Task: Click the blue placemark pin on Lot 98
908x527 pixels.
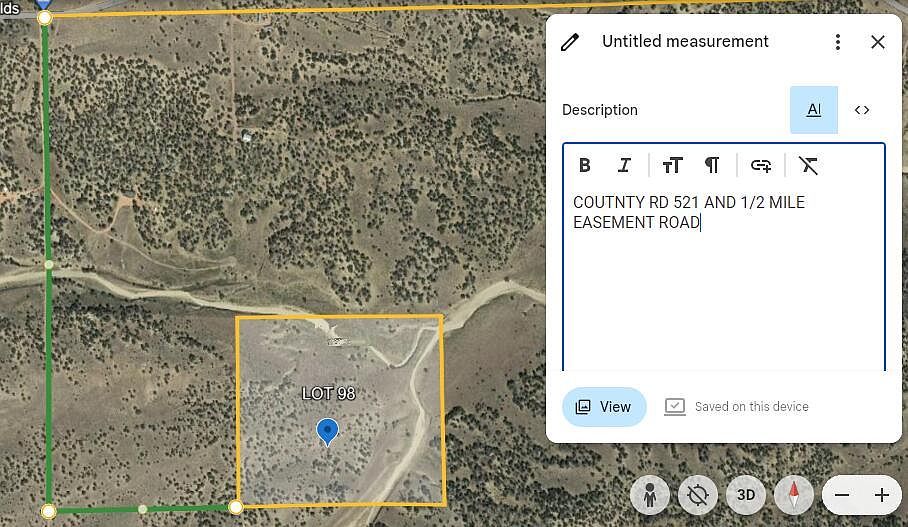Action: pyautogui.click(x=327, y=431)
